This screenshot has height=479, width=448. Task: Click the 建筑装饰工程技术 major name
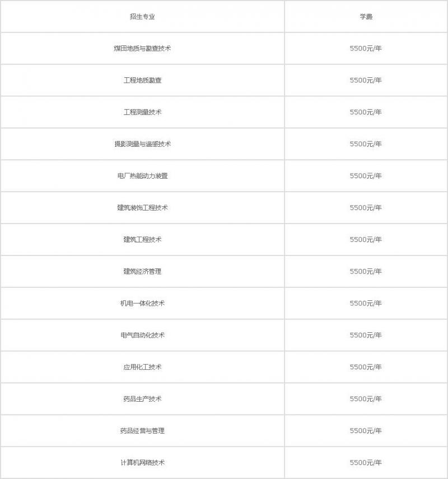[x=142, y=208]
